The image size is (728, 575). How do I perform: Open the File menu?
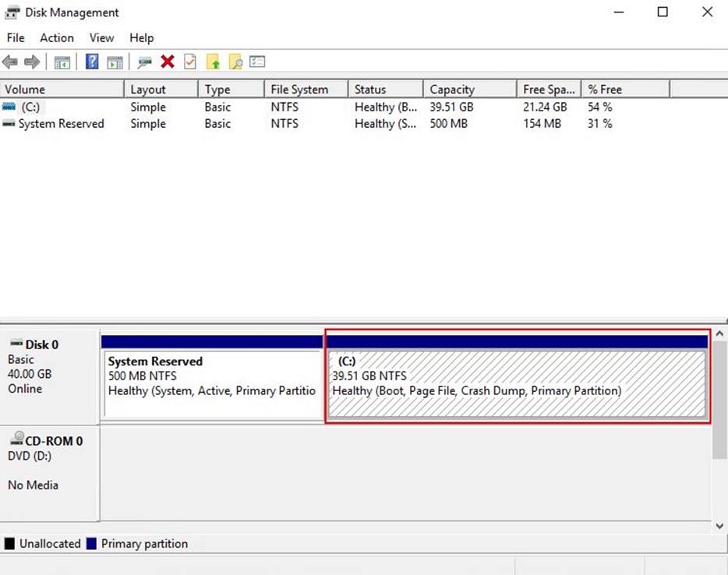16,37
